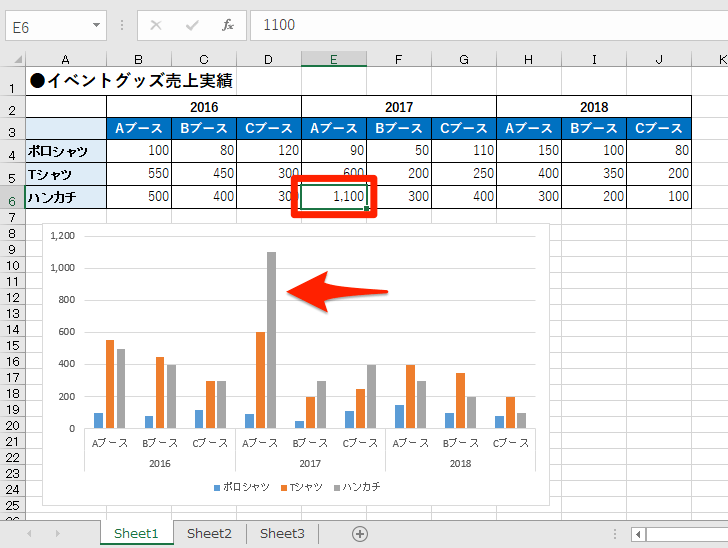Click the Select All corner triangle

point(18,59)
